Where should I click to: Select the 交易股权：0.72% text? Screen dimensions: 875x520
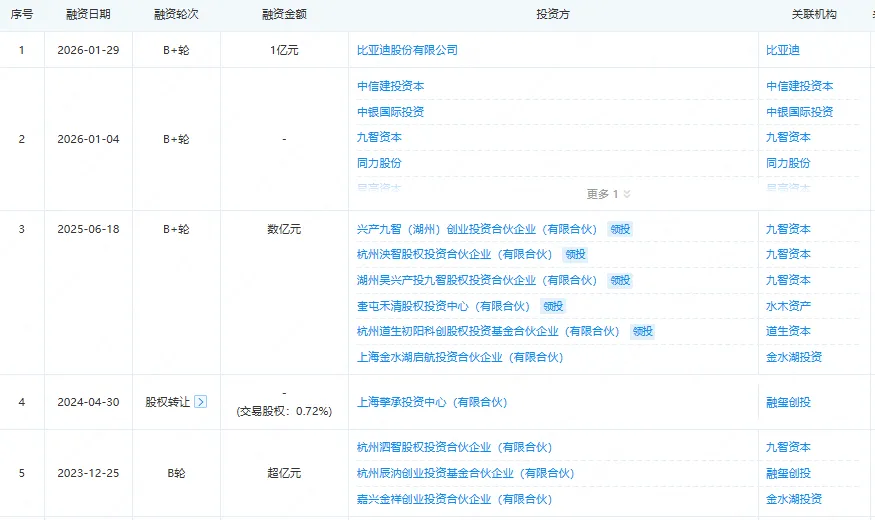pyautogui.click(x=284, y=411)
